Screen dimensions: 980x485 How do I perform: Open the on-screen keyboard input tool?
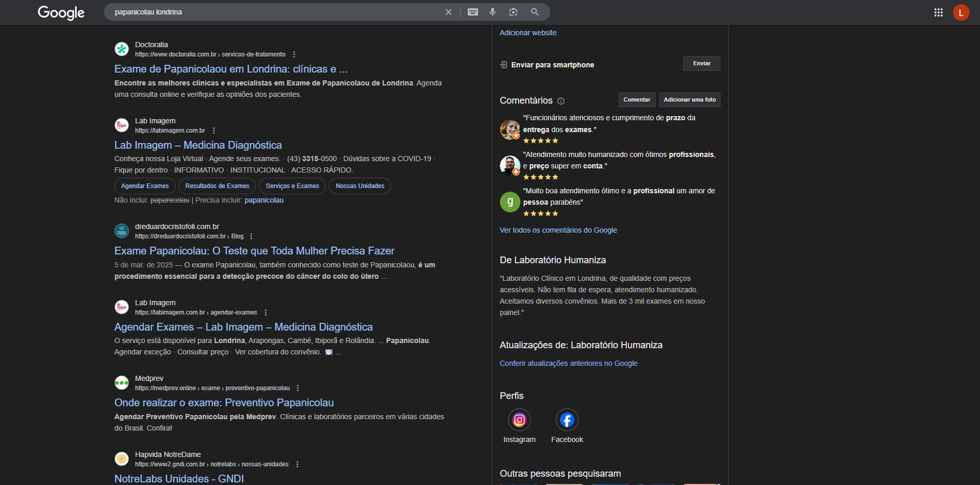click(x=473, y=12)
